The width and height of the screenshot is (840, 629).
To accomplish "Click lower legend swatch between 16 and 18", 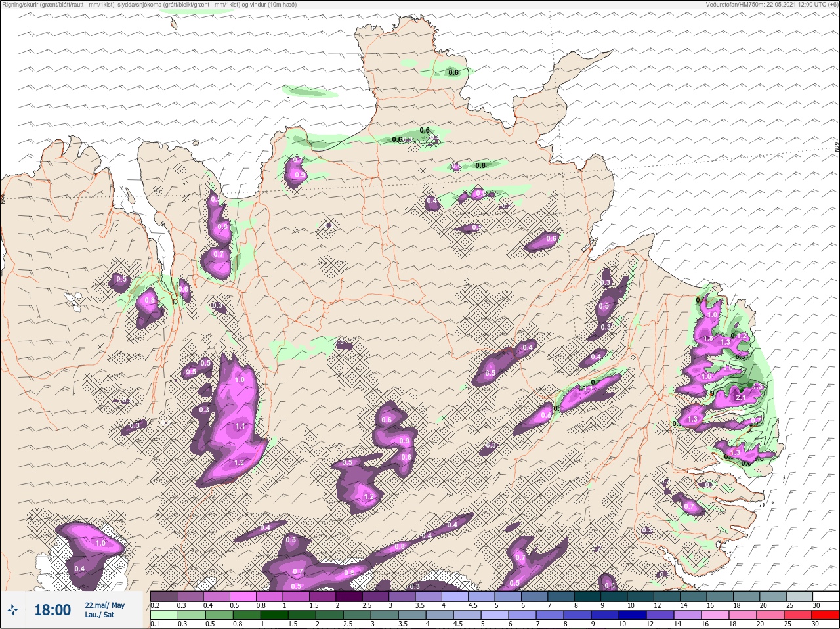I will point(715,616).
